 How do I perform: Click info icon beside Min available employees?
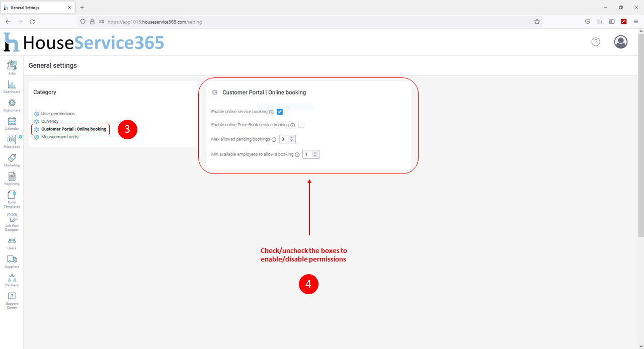(297, 155)
